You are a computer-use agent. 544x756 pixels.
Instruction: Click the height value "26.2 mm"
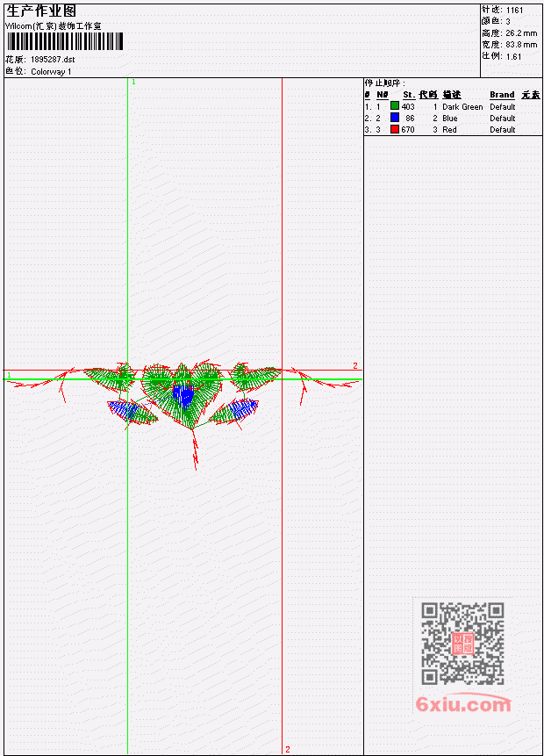pos(521,33)
